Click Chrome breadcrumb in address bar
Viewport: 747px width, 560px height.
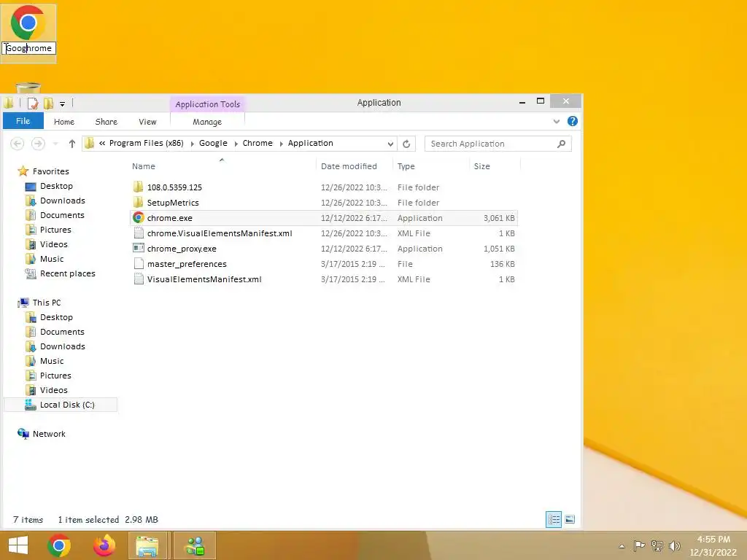coord(258,143)
